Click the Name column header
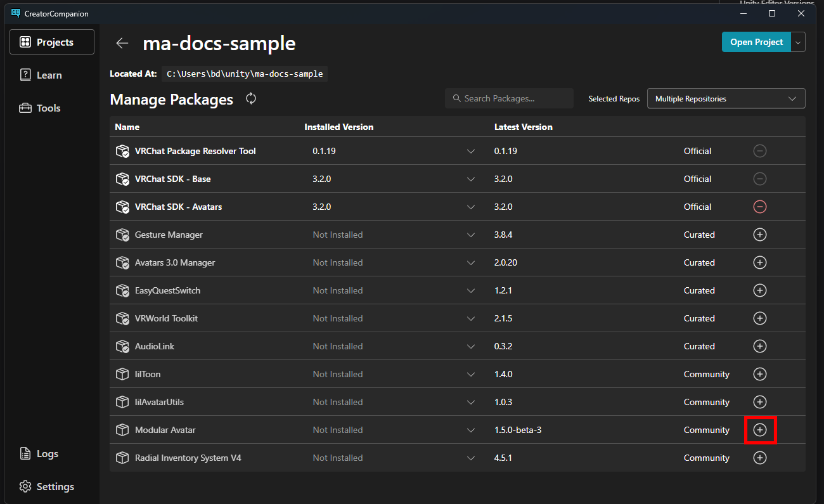The width and height of the screenshot is (824, 504). (x=127, y=127)
